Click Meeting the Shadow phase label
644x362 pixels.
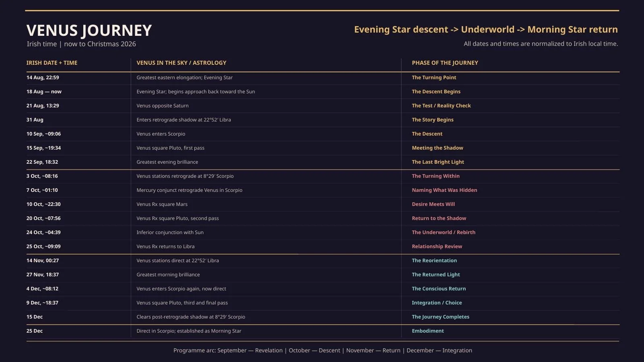[438, 148]
